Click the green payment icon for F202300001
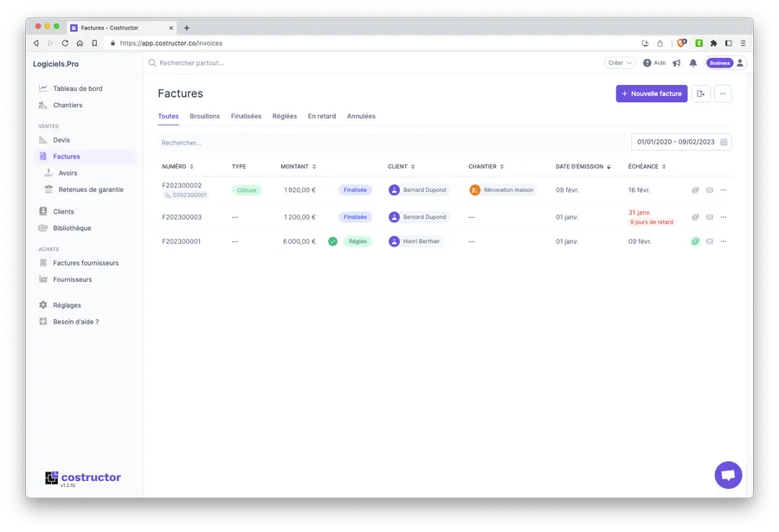 [695, 241]
